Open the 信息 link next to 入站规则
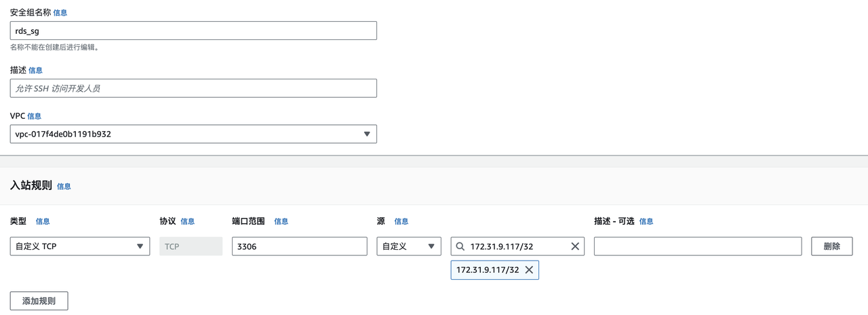This screenshot has width=868, height=315. pyautogui.click(x=64, y=186)
